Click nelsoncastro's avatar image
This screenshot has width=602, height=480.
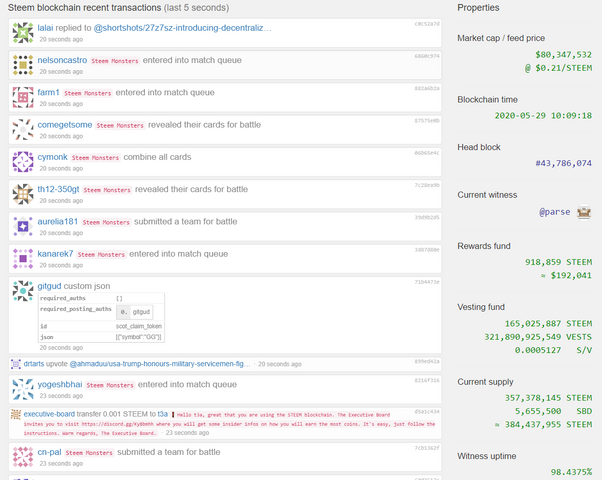[23, 65]
